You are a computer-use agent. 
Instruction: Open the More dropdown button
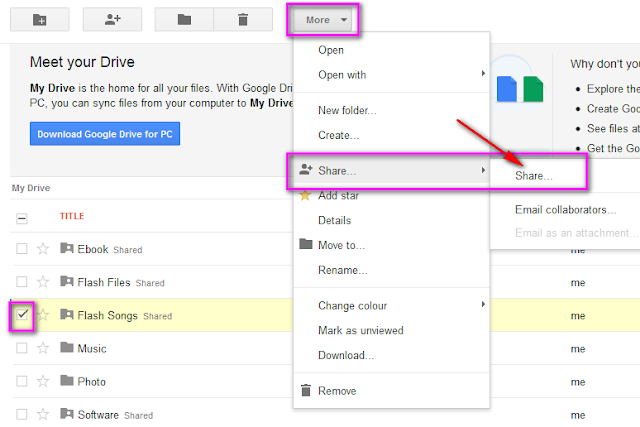coord(323,20)
